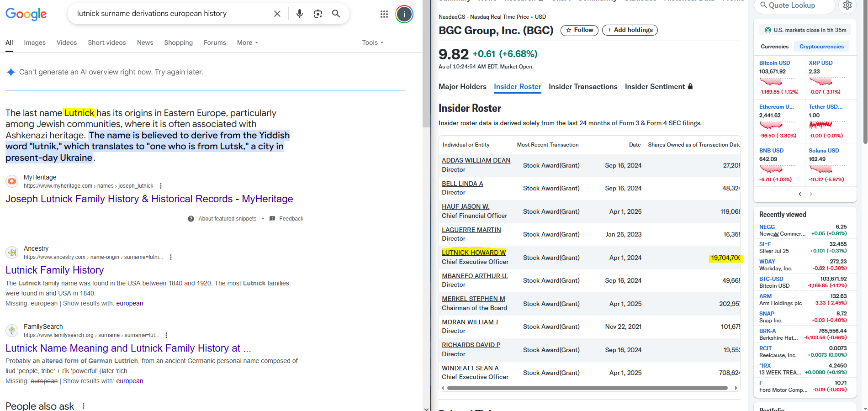Open Joseph Lutnick Family History link
868x411 pixels.
point(149,199)
